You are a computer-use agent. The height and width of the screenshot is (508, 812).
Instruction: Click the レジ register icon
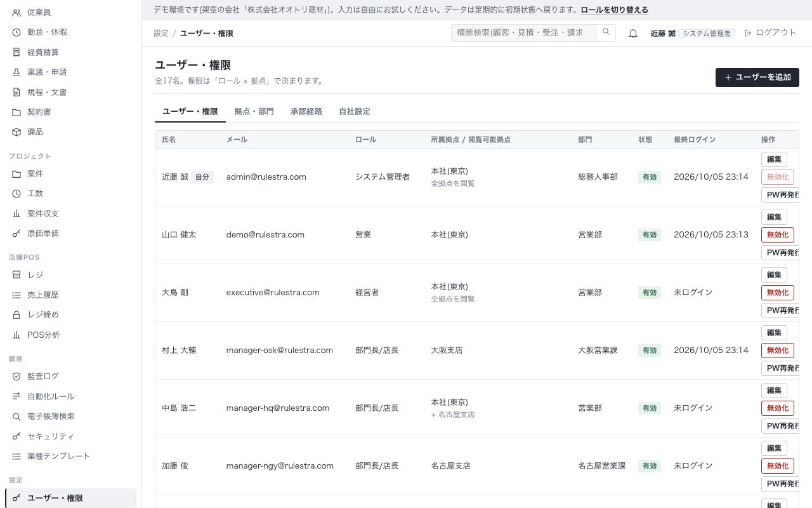[16, 275]
